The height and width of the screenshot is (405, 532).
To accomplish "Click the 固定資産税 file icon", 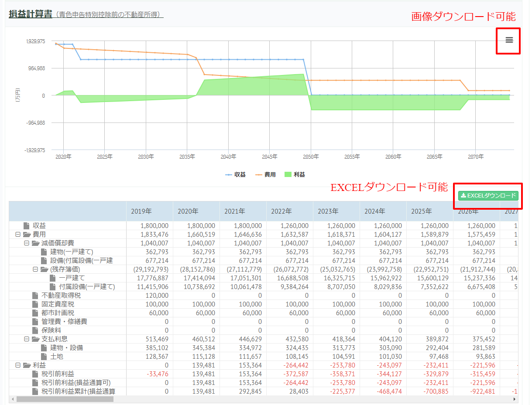I will pyautogui.click(x=35, y=304).
